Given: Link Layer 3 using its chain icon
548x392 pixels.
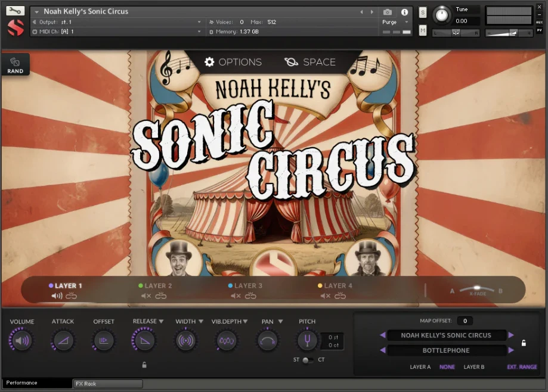Looking at the screenshot, I should point(250,296).
